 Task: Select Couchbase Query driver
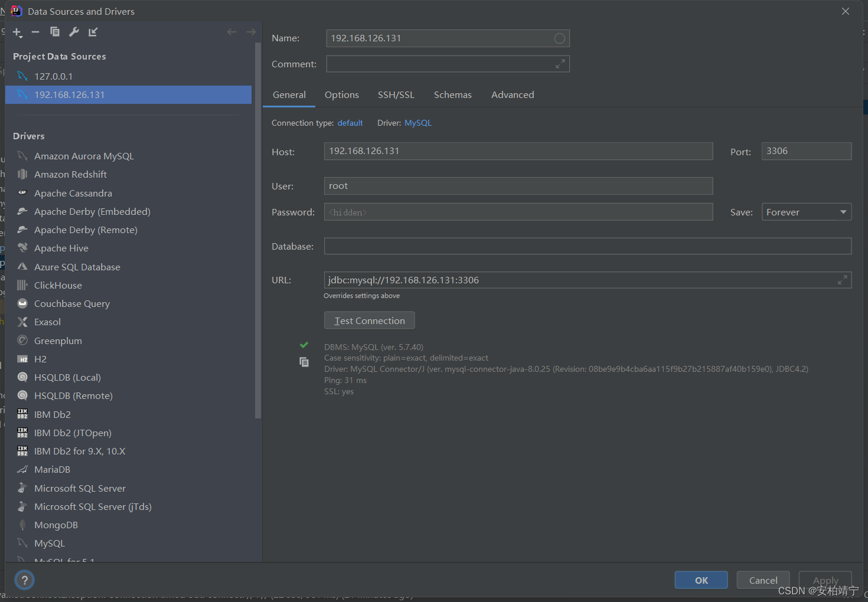129,303
